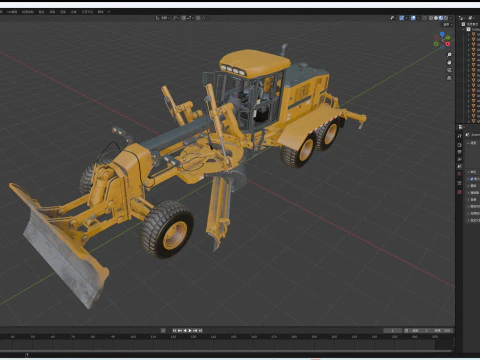Screen dimensions: 480x360
Task: Open the World properties tab
Action: (x=460, y=173)
